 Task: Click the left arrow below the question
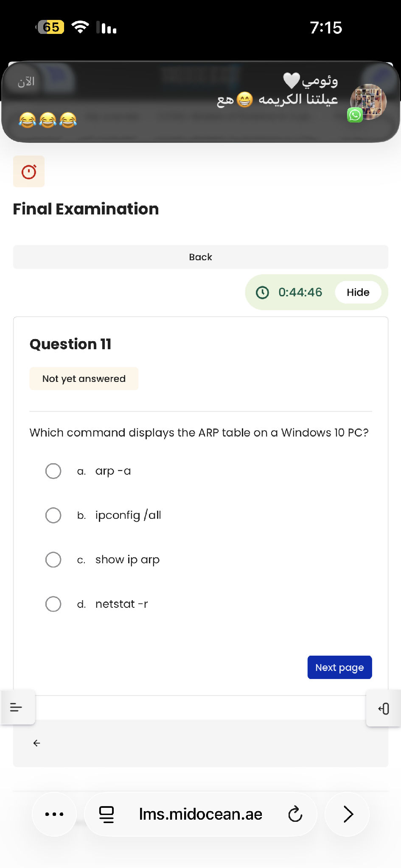point(37,743)
